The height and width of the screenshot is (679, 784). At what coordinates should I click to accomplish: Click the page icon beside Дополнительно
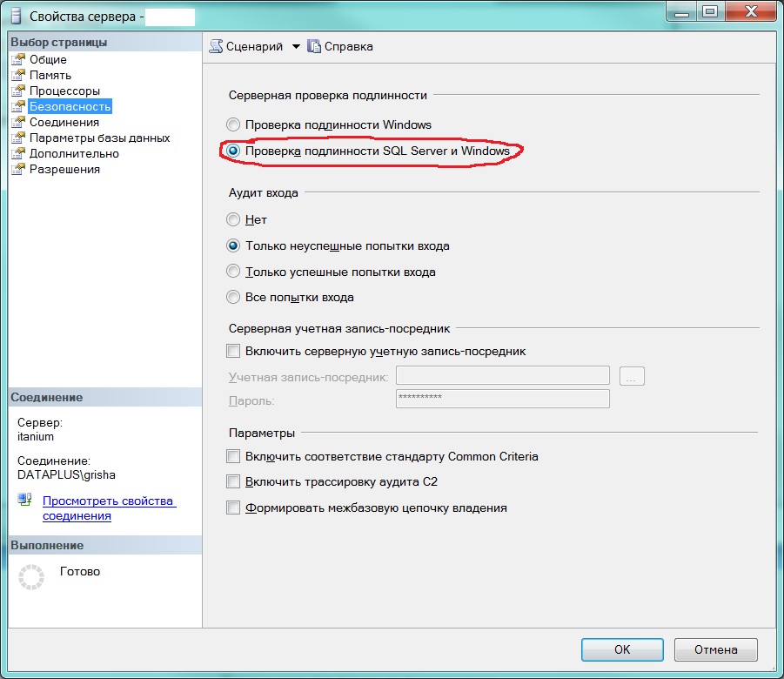(x=18, y=153)
